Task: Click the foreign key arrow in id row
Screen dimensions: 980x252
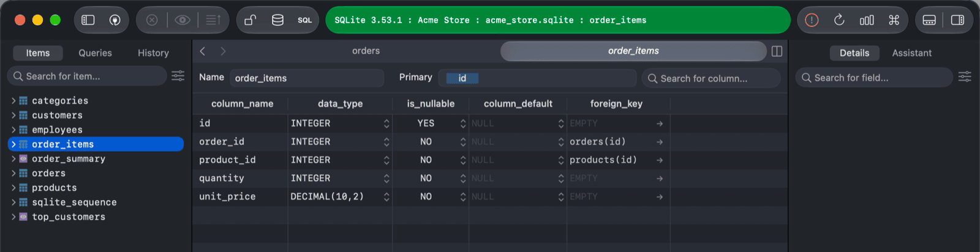Action: click(x=660, y=124)
